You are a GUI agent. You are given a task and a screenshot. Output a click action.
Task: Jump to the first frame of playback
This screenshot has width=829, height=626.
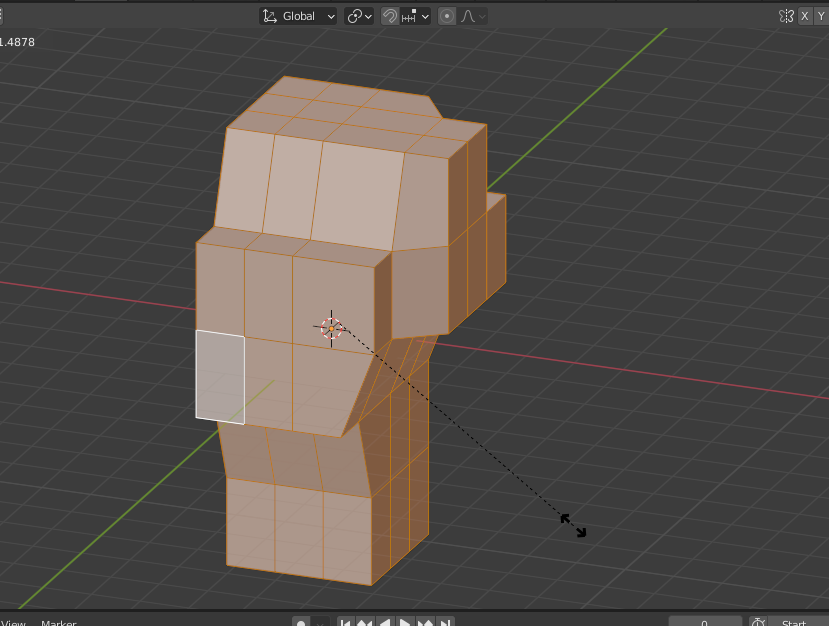[345, 623]
